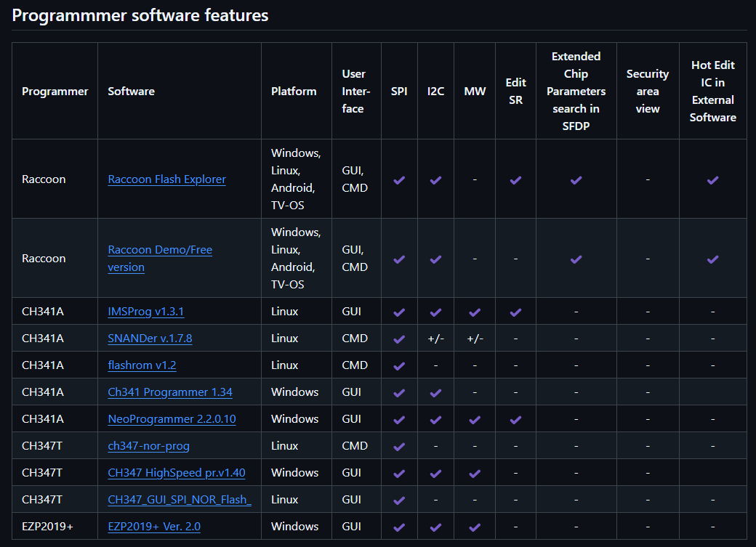Click the MW '+/-' value in SNANDer row
This screenshot has height=547, width=756.
(475, 339)
